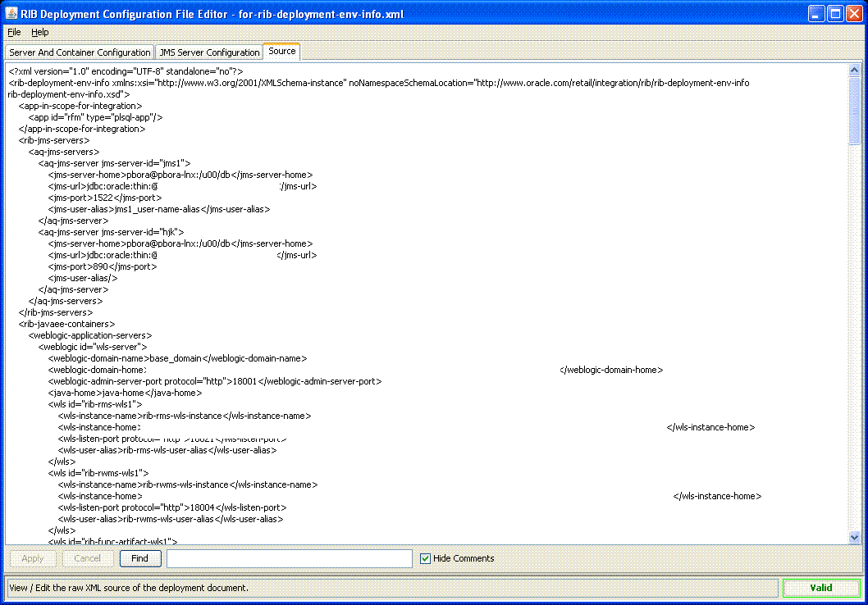The image size is (868, 605).
Task: Select the Source tab
Action: [x=281, y=51]
